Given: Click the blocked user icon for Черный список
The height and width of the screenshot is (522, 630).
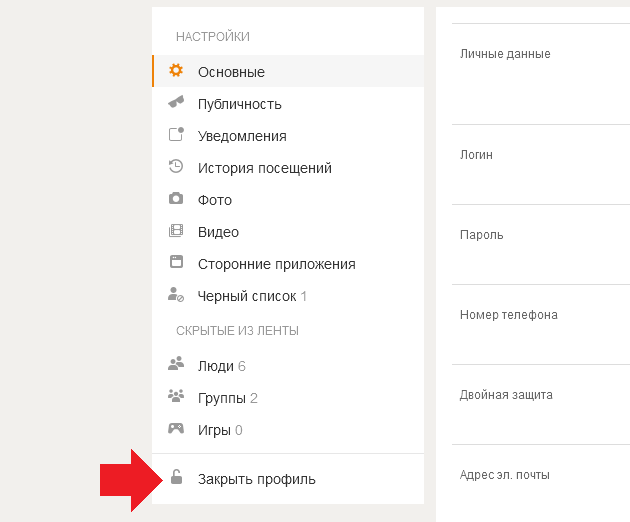Looking at the screenshot, I should 176,294.
